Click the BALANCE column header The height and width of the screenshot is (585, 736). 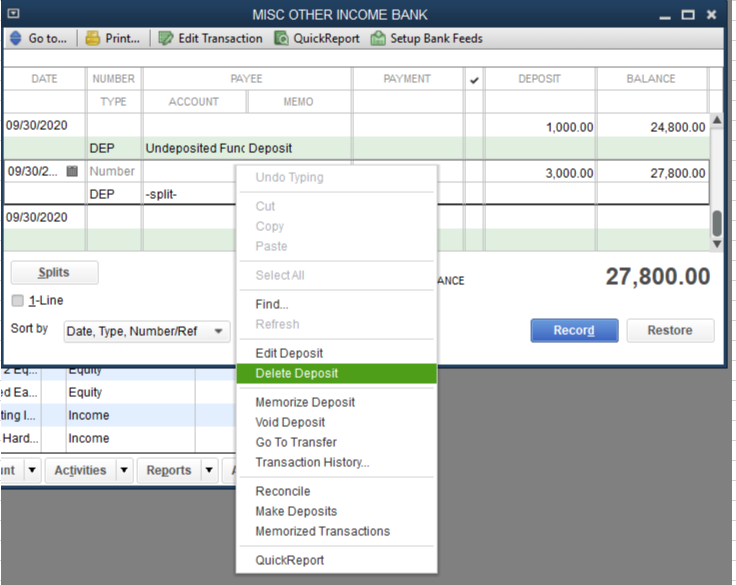tap(651, 79)
